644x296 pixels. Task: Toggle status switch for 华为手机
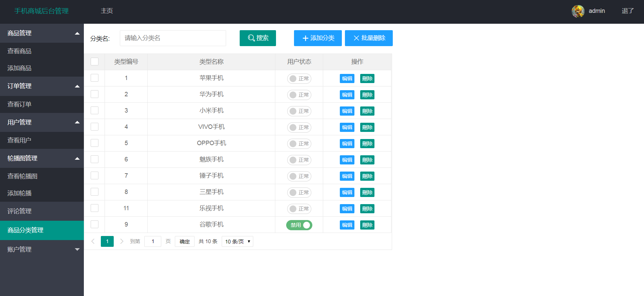tap(299, 95)
